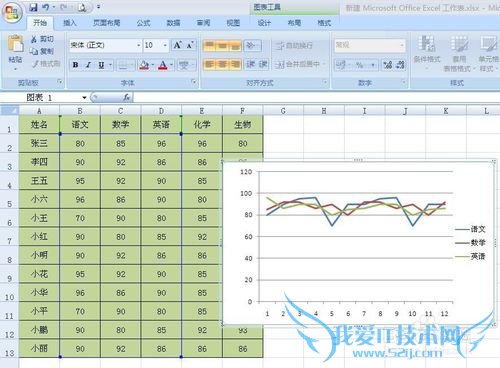Open the chart tools Design (设计) tab
This screenshot has height=368, width=500.
point(264,23)
